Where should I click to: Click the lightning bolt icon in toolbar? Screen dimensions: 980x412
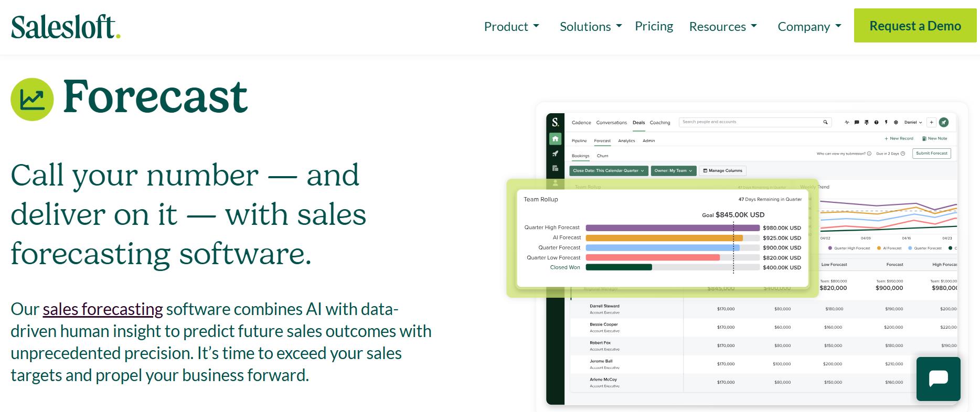tap(886, 122)
